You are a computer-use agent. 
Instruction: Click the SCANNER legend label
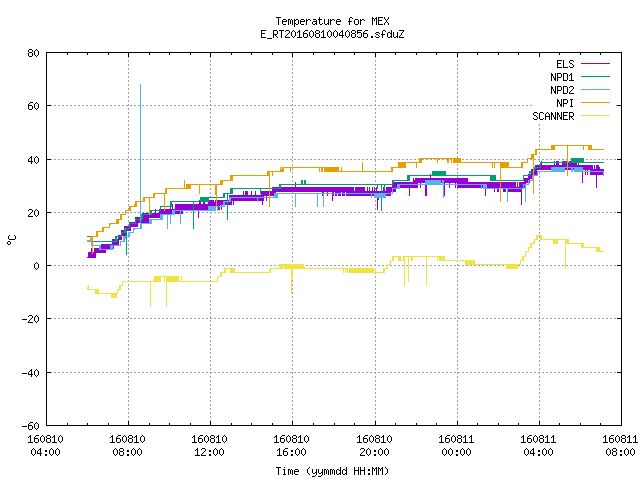[553, 116]
